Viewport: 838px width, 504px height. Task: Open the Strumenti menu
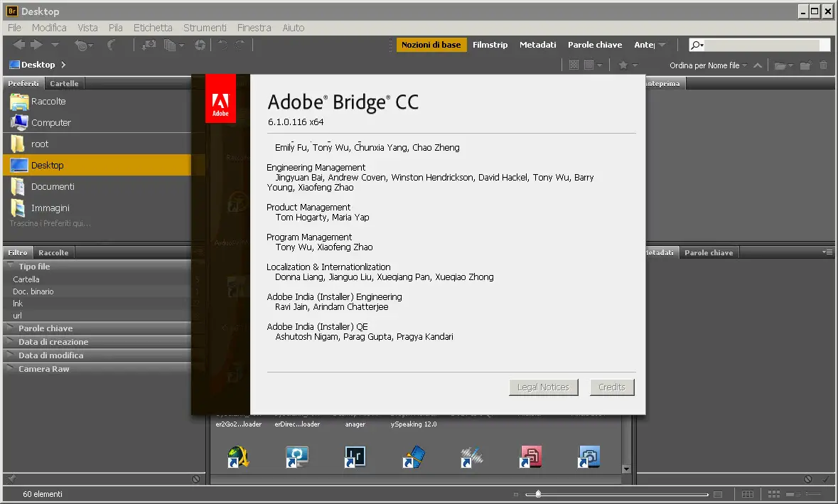click(205, 28)
